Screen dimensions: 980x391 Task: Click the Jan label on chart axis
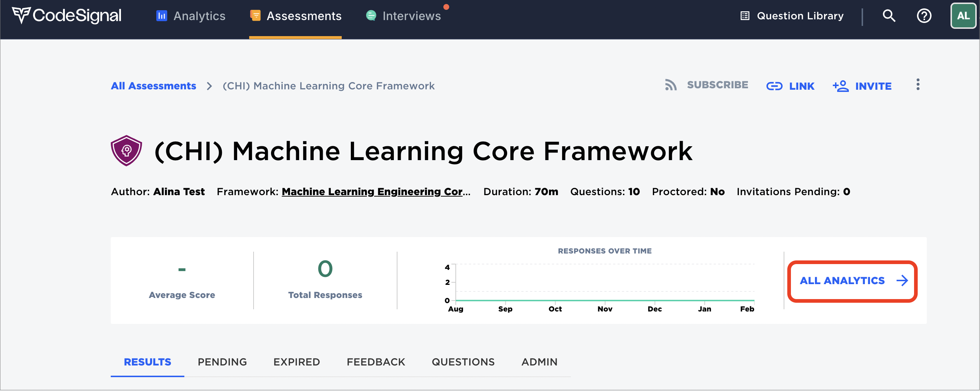tap(704, 309)
